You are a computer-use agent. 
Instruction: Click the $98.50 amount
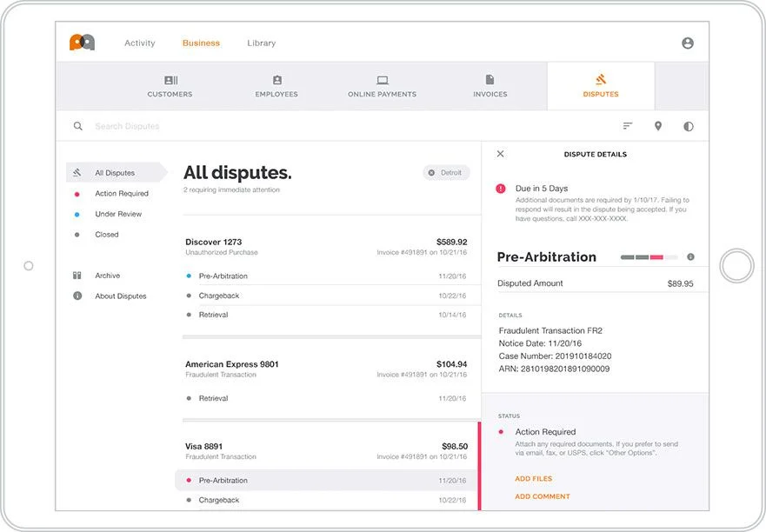click(455, 446)
